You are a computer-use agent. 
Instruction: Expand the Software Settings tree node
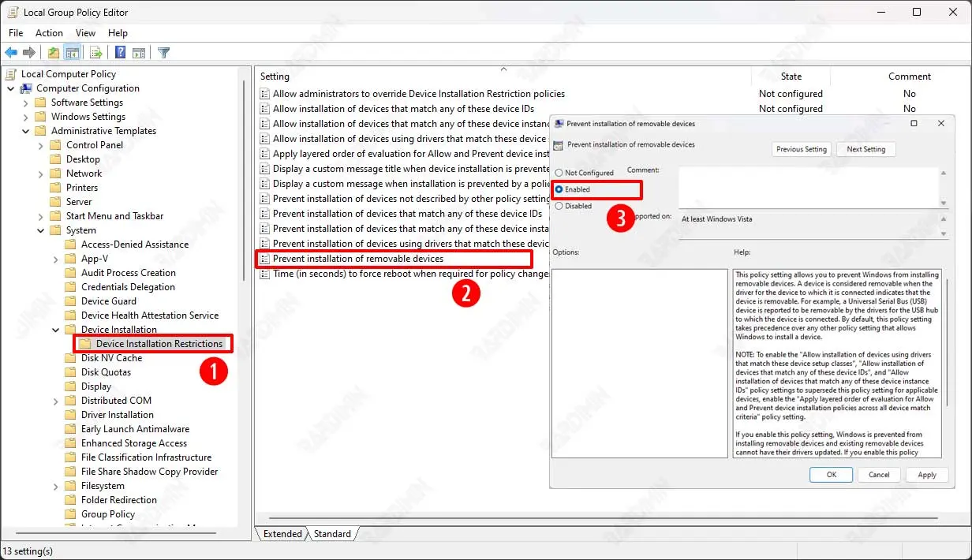(26, 103)
